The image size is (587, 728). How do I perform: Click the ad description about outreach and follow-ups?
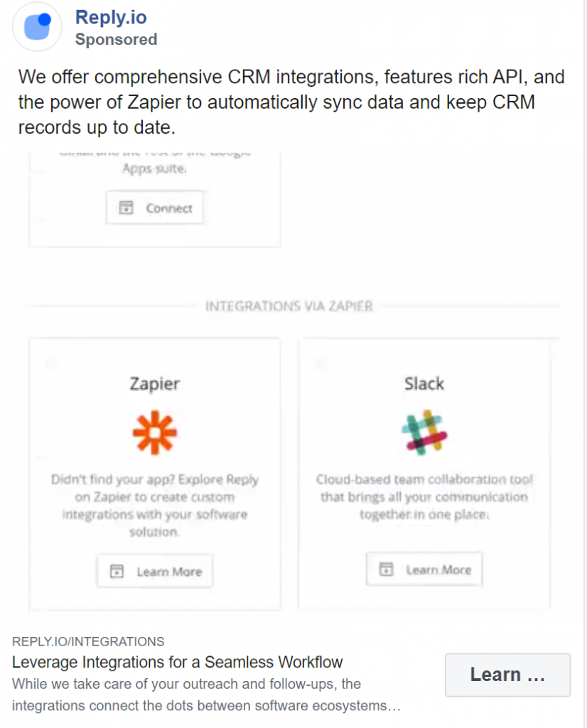tap(206, 695)
